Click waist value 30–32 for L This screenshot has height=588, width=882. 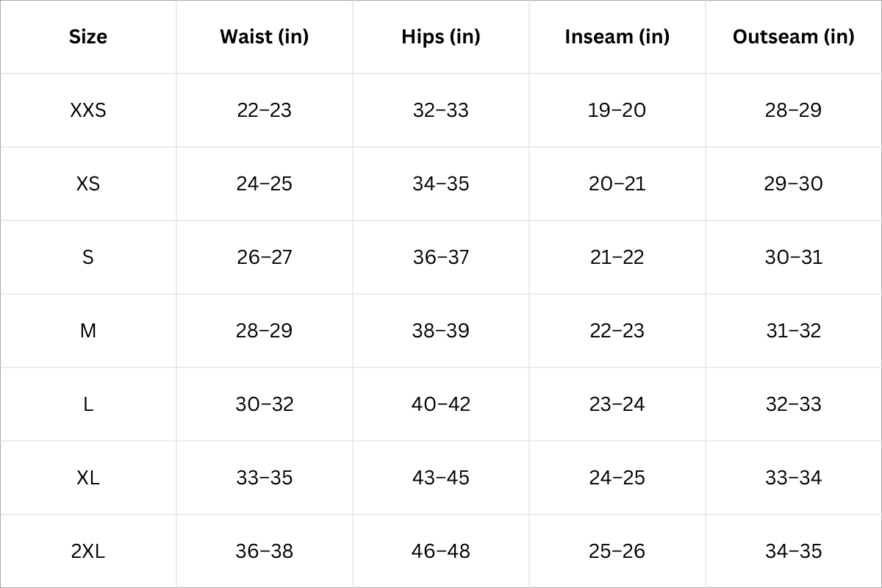(x=264, y=404)
